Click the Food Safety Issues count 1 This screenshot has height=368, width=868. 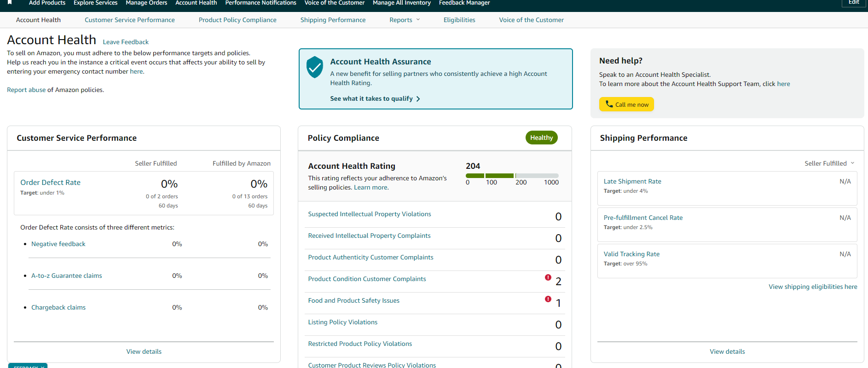tap(558, 303)
